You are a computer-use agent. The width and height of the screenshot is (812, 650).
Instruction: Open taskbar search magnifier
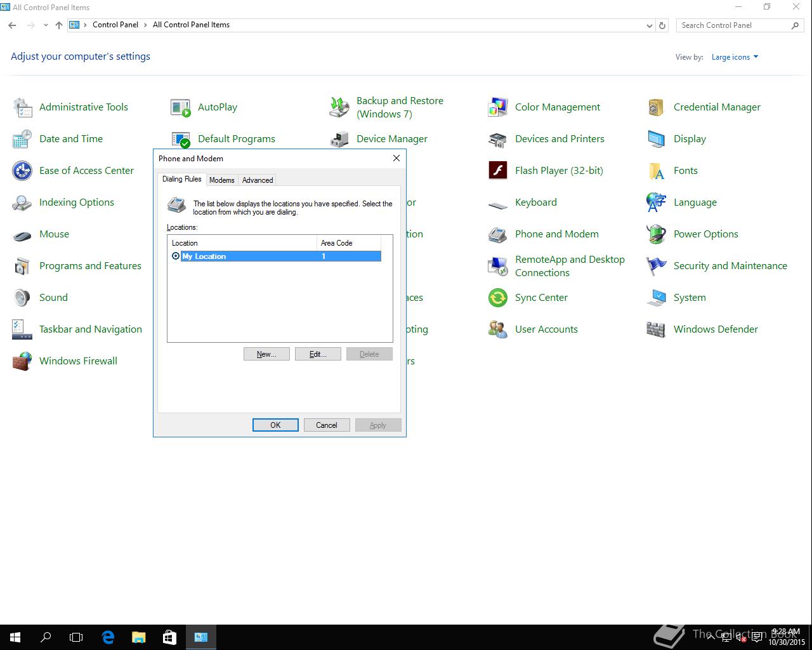click(46, 637)
